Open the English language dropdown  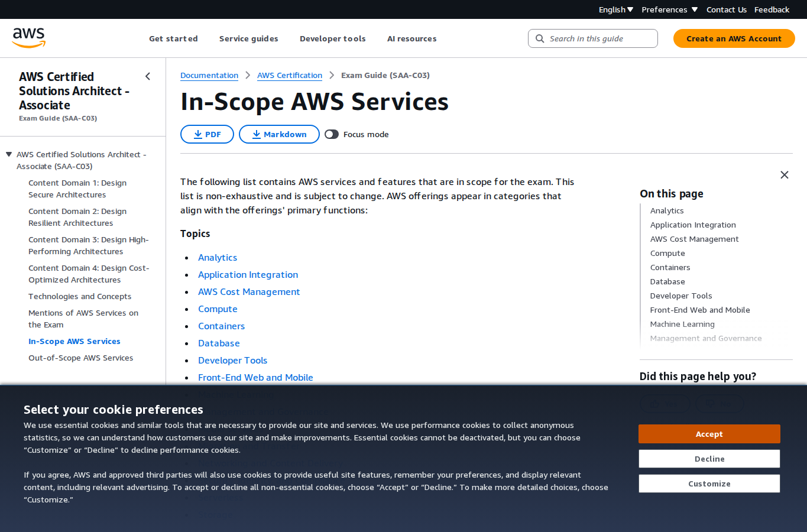(x=616, y=9)
